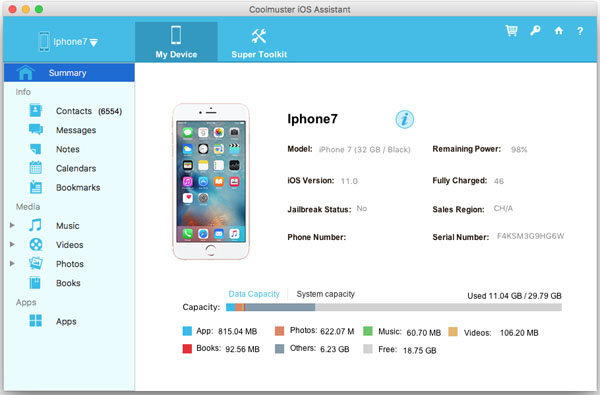Click the Music note icon
The height and width of the screenshot is (395, 600).
click(36, 225)
